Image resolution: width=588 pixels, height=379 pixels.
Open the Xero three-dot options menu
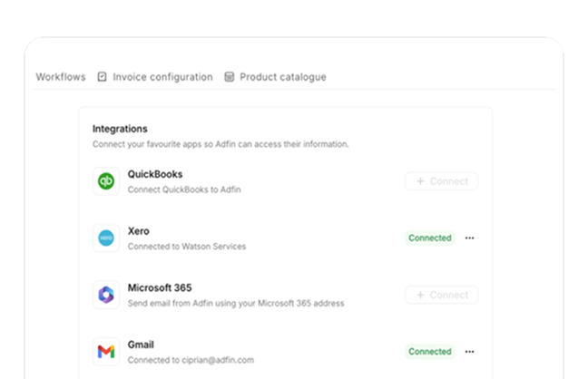[469, 238]
